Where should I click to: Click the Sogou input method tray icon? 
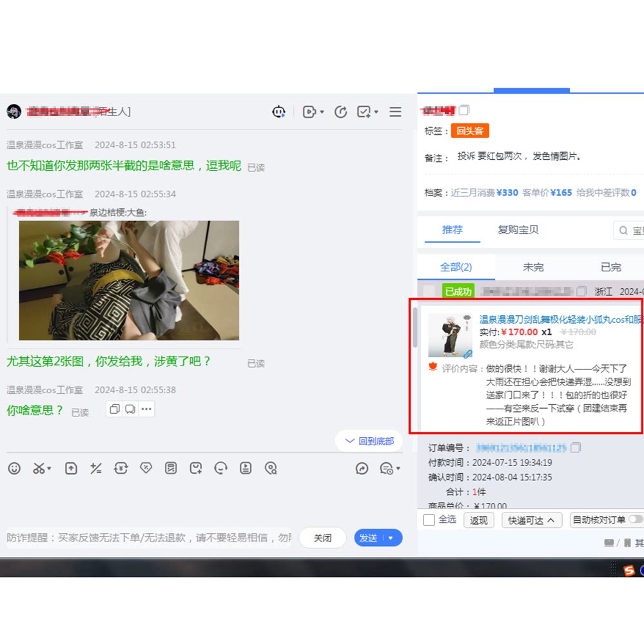(629, 570)
